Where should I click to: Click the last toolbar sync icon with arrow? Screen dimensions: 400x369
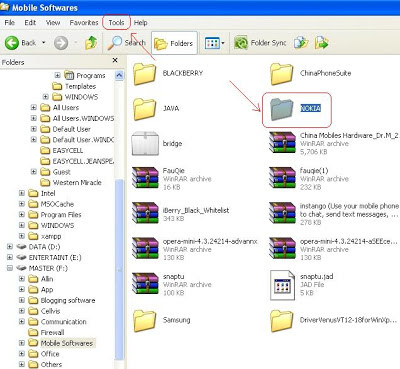[322, 43]
